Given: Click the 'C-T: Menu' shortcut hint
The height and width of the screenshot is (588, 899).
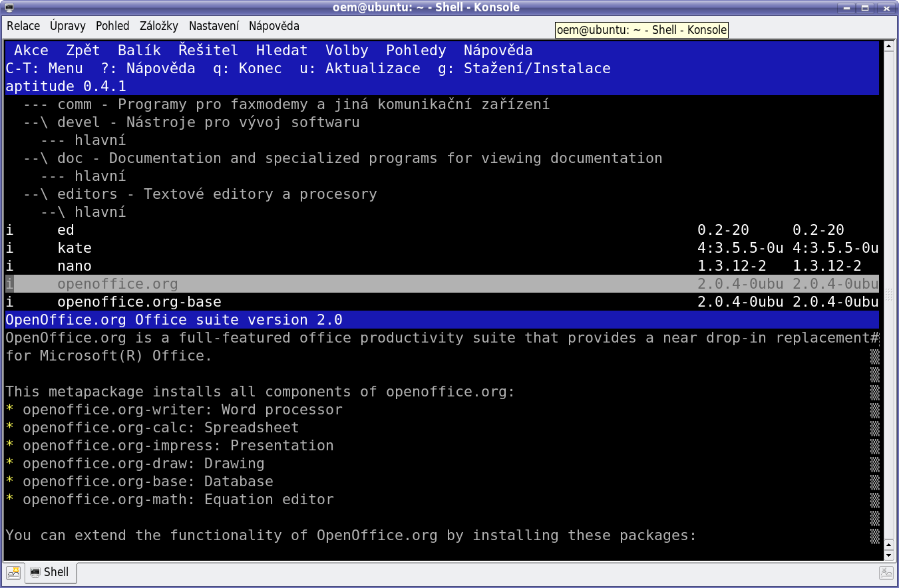Looking at the screenshot, I should pos(45,69).
